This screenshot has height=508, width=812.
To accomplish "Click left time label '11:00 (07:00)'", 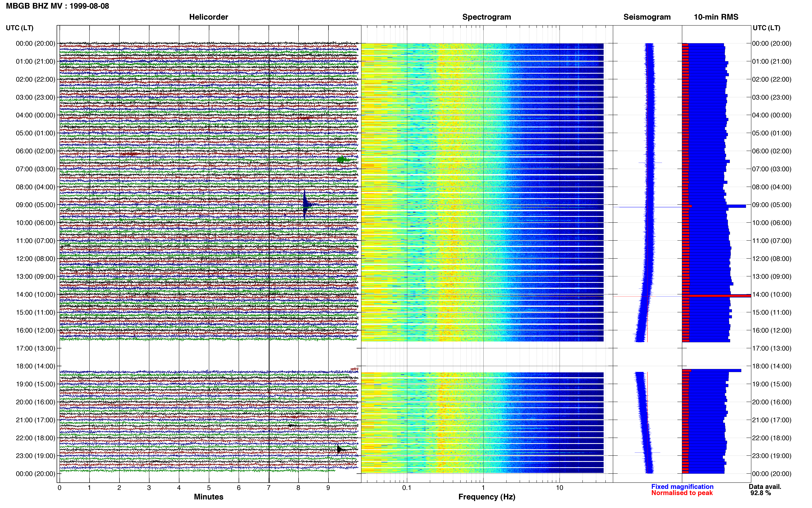I will tap(36, 240).
